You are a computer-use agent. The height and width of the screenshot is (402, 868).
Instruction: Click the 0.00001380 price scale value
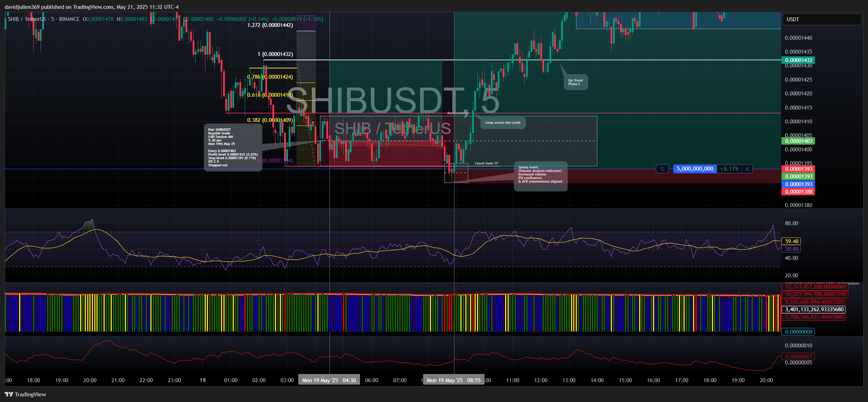tap(798, 205)
